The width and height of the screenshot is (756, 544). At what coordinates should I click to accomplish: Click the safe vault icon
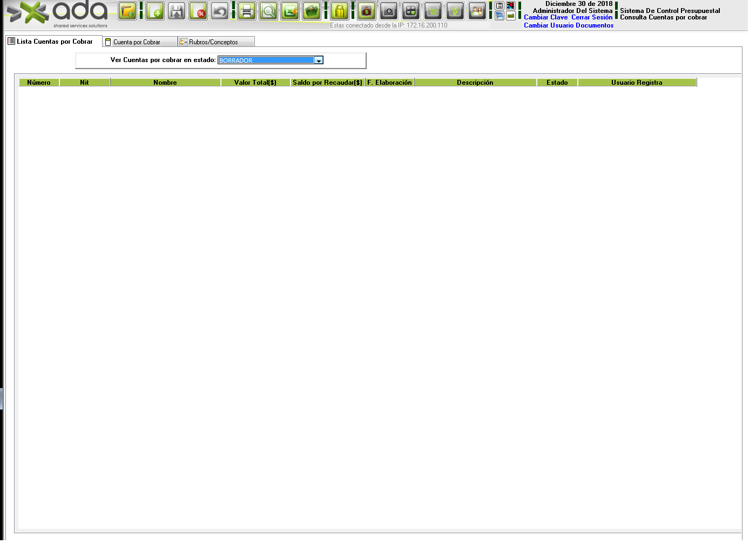coord(389,11)
